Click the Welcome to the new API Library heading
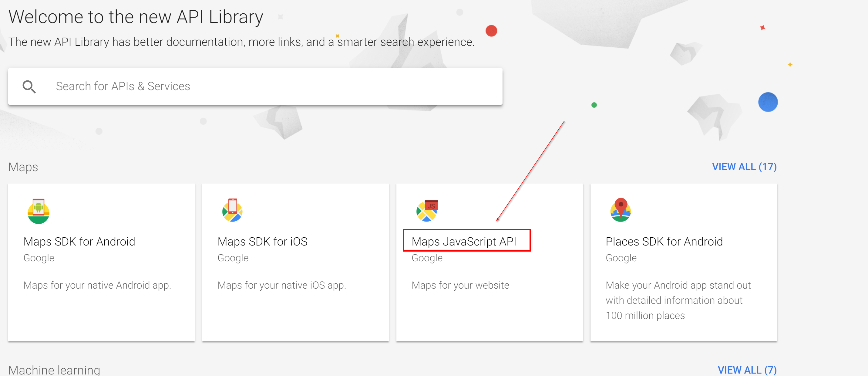The image size is (868, 376). 136,16
